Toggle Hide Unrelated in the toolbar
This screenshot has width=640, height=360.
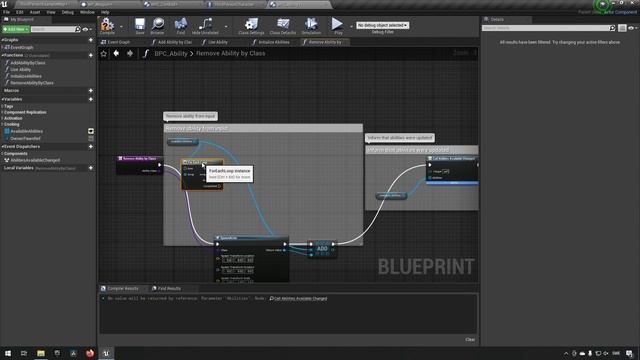coord(205,26)
